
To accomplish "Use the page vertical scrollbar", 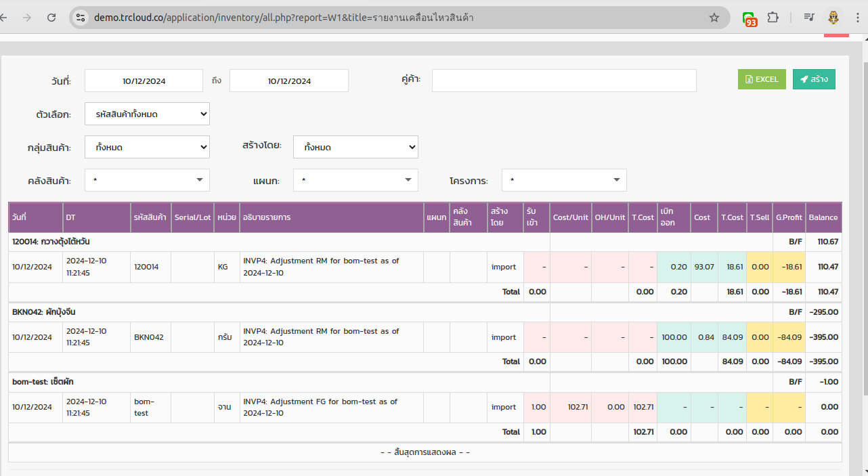I will point(865,230).
